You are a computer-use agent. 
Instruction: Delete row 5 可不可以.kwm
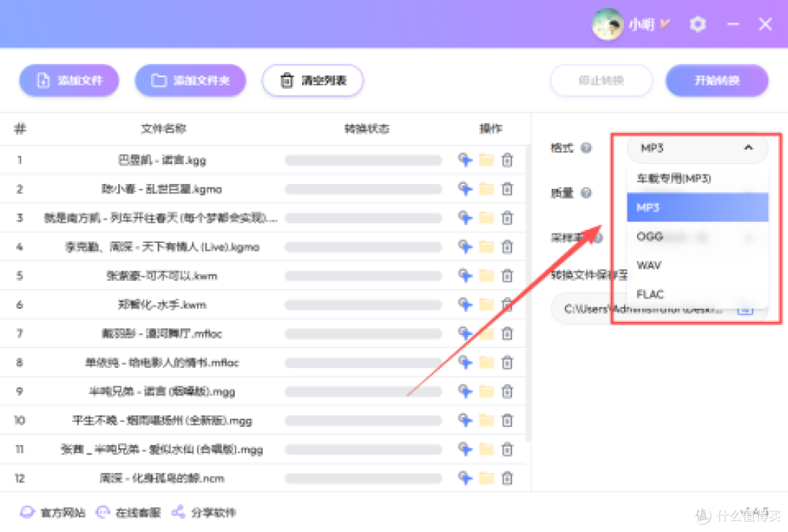tap(507, 276)
